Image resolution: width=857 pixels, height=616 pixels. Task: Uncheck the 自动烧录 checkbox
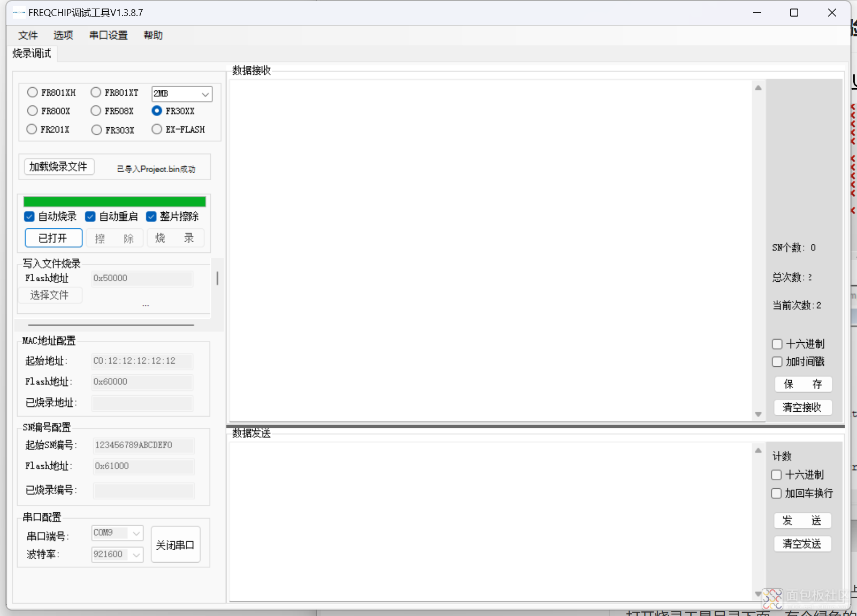coord(30,217)
